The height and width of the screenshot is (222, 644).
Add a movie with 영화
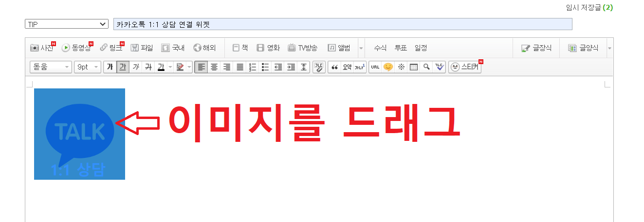268,48
